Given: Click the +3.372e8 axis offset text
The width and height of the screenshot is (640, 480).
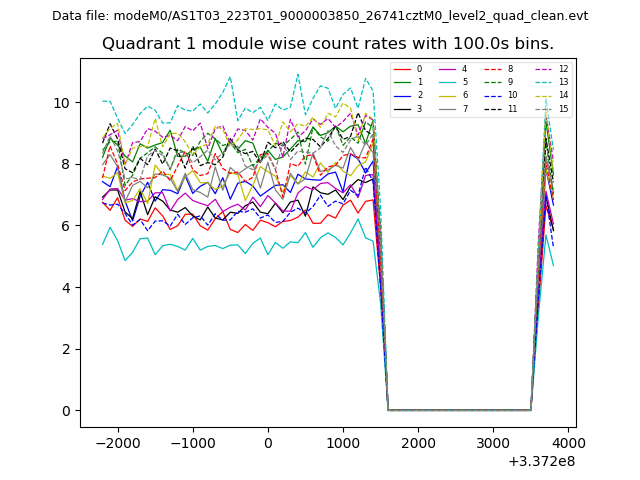Looking at the screenshot, I should click(541, 461).
